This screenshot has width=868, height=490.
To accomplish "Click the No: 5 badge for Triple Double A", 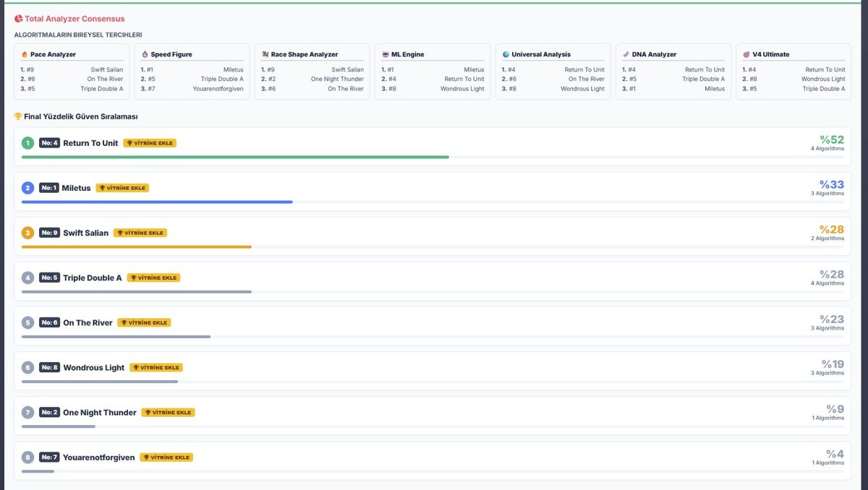I will (x=49, y=278).
